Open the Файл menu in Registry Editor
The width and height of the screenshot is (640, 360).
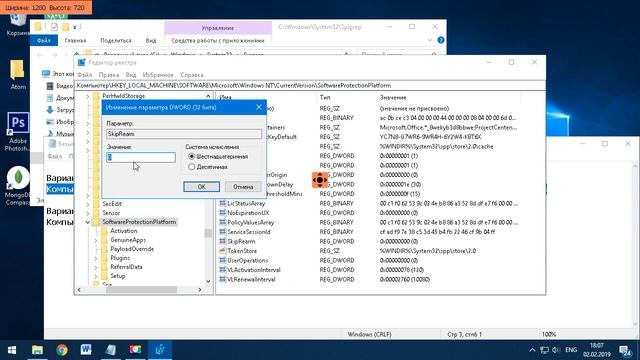(84, 75)
